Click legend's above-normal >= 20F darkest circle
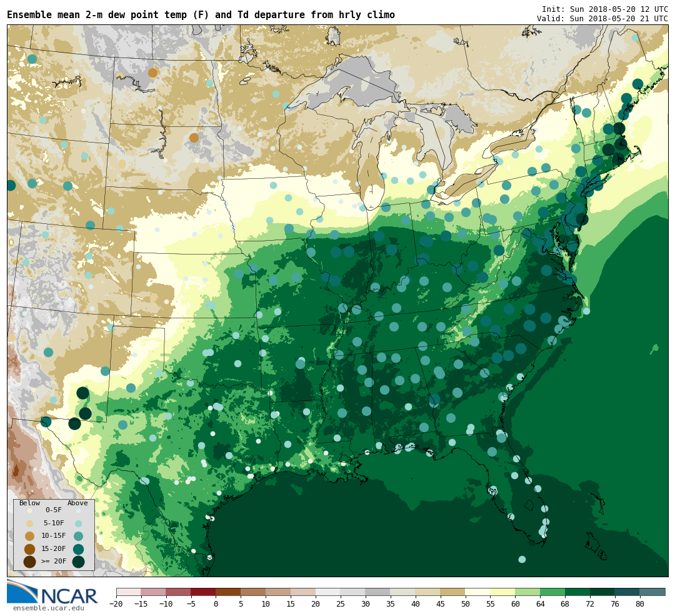This screenshot has width=675, height=616. tap(78, 562)
